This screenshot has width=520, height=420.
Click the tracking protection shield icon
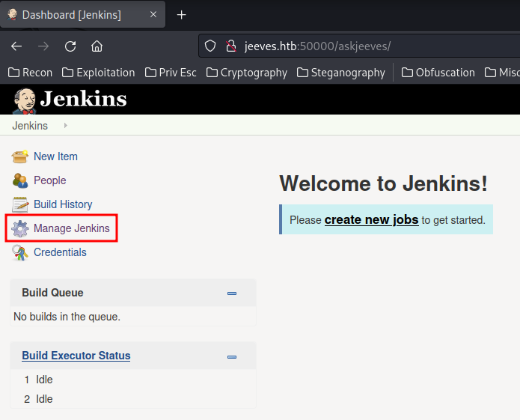tap(210, 46)
